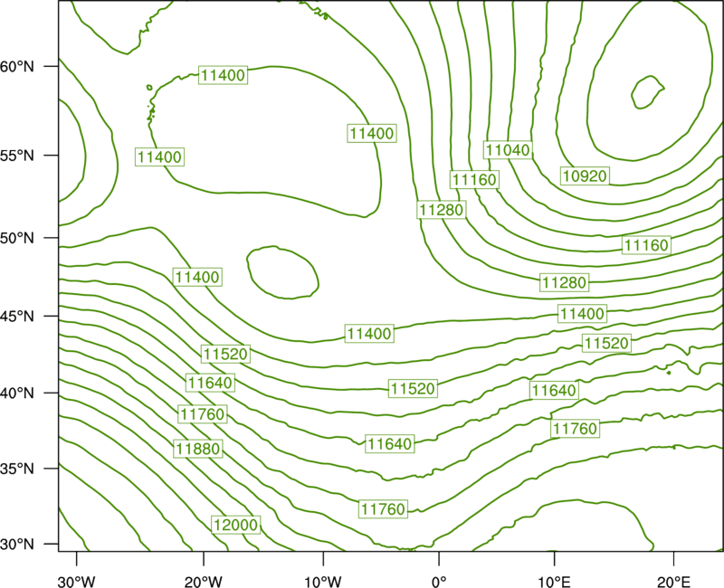Click the 20°W longitude axis label
The height and width of the screenshot is (588, 724).
(203, 582)
